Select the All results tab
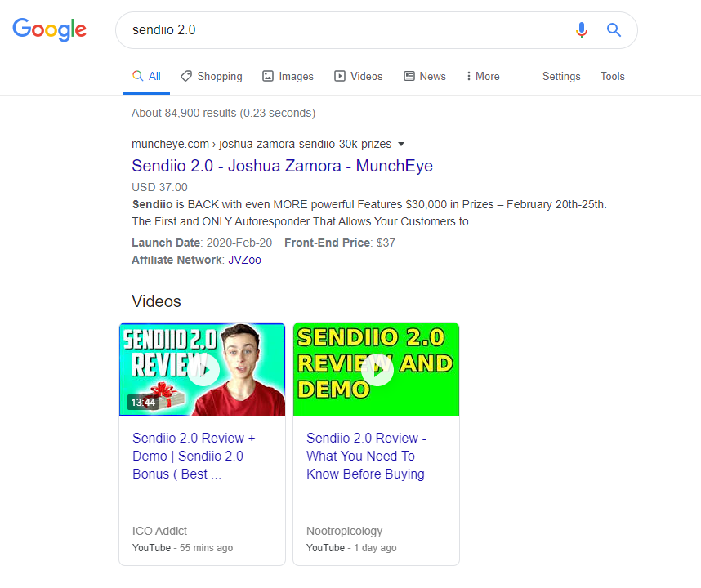The width and height of the screenshot is (701, 588). pyautogui.click(x=146, y=76)
